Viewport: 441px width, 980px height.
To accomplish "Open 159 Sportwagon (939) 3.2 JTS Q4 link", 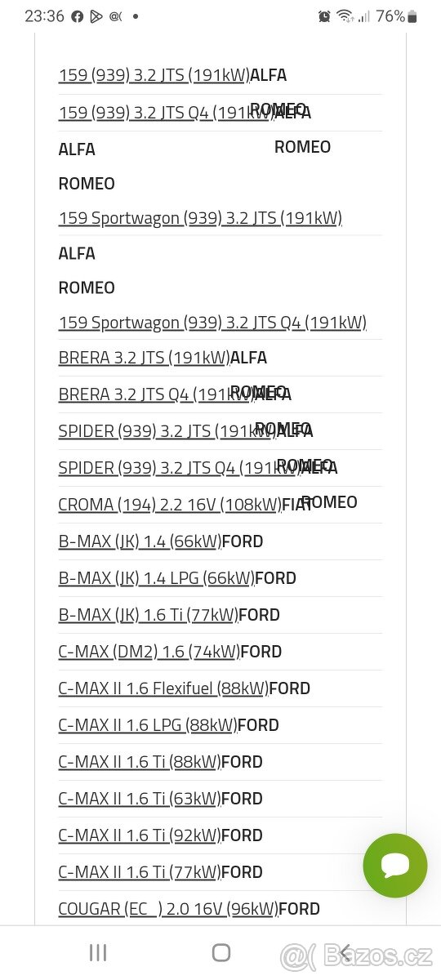I will click(x=212, y=323).
